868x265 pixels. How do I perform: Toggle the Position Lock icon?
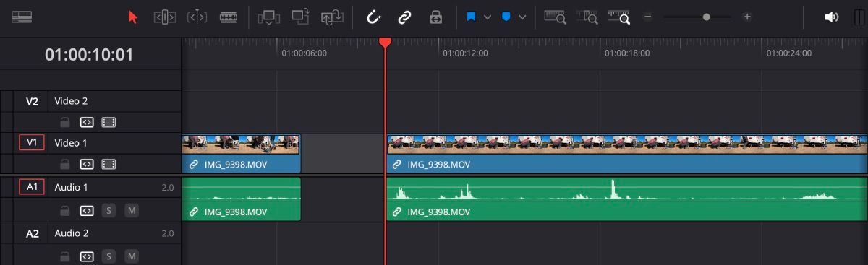coord(435,17)
